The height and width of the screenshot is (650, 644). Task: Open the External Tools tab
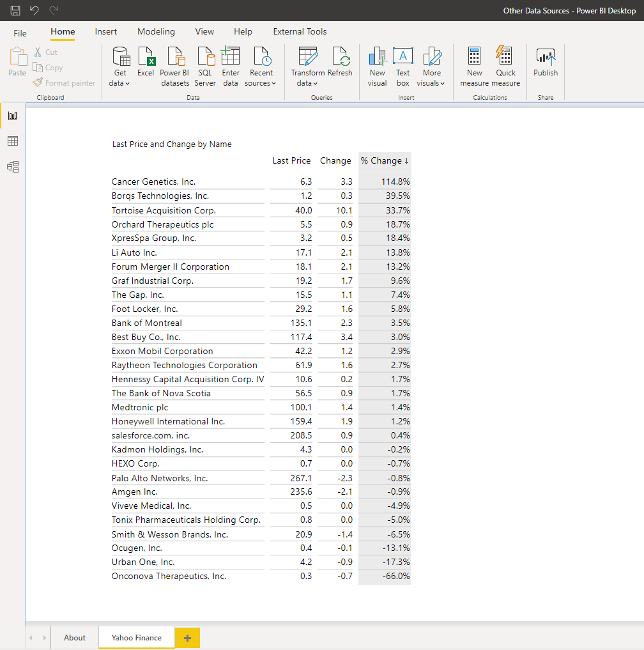pyautogui.click(x=300, y=31)
